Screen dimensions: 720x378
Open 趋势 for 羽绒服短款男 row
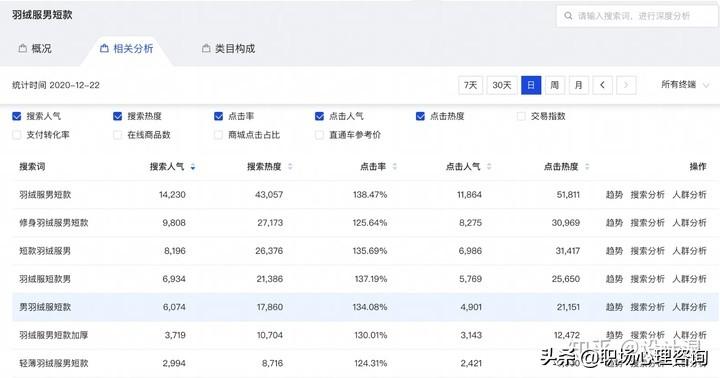(x=614, y=279)
